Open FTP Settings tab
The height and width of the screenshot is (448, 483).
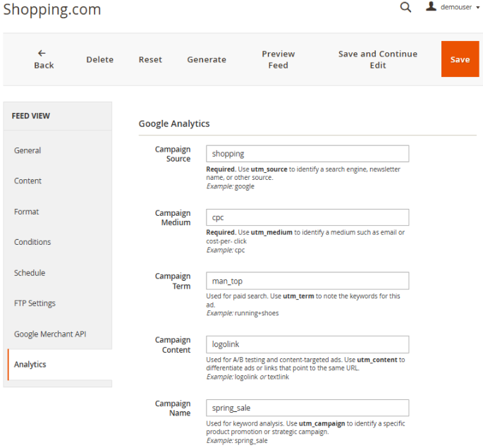tap(35, 303)
